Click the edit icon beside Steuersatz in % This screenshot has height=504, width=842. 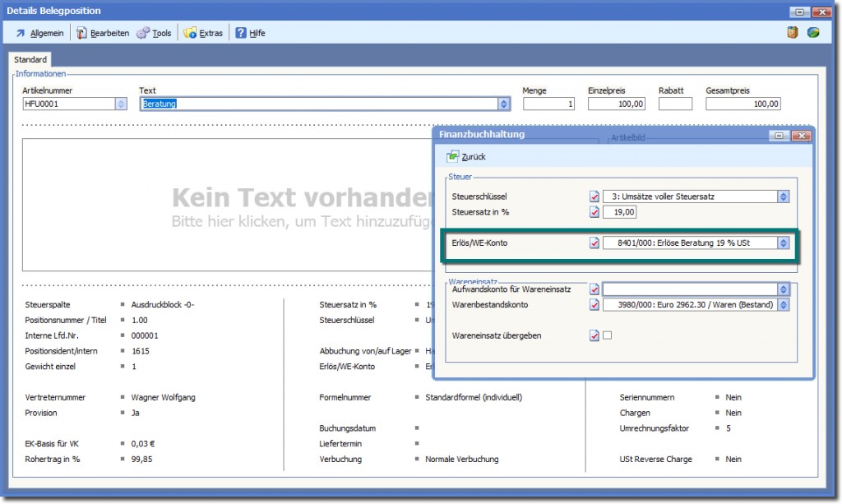[594, 212]
